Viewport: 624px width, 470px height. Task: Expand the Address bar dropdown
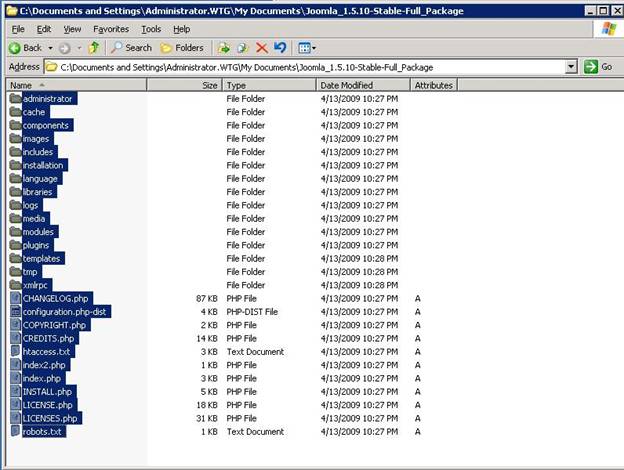click(571, 66)
